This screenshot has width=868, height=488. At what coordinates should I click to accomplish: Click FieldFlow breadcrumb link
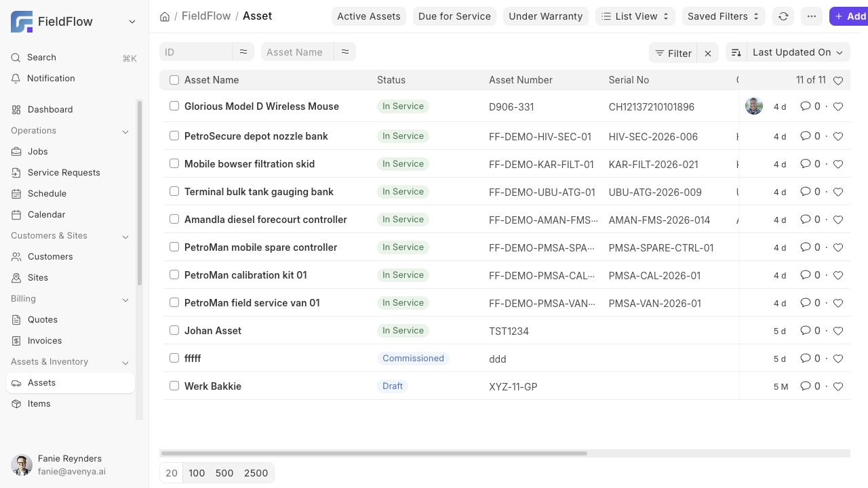(x=206, y=16)
